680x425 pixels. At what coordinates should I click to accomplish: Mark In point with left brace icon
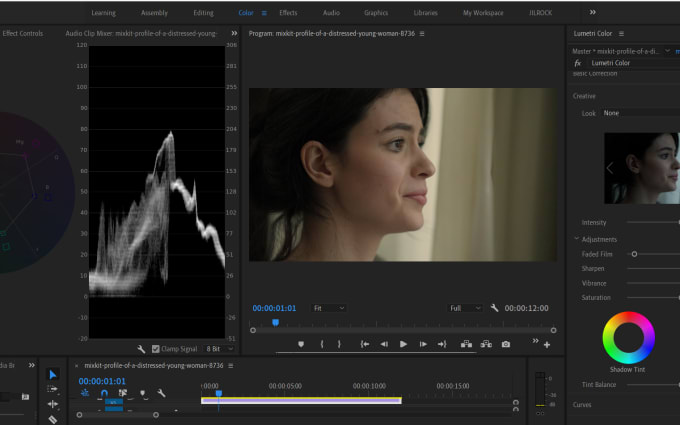coord(321,344)
